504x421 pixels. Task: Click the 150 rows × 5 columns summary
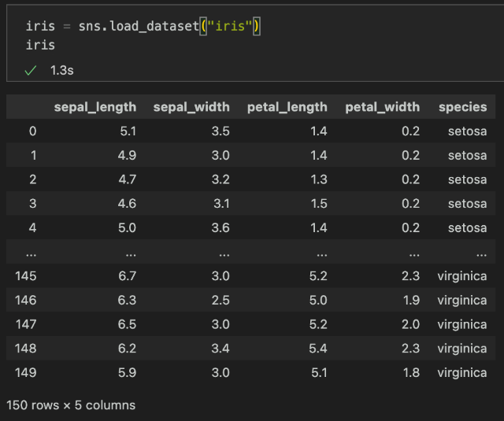click(x=71, y=405)
